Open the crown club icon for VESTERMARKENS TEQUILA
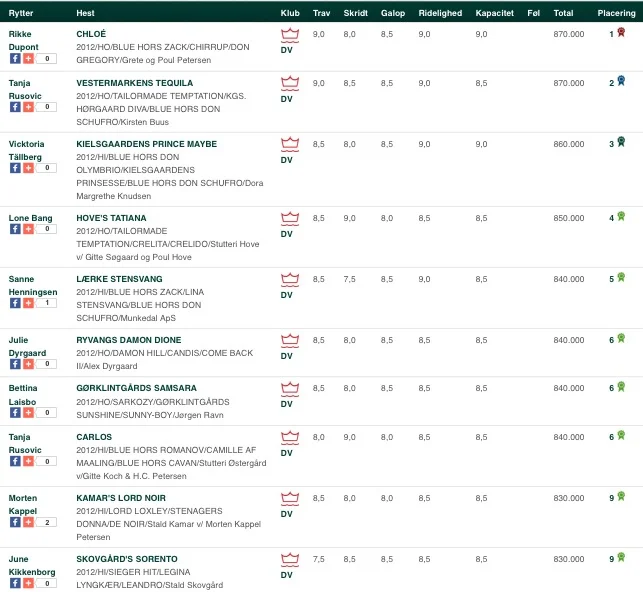 [290, 84]
